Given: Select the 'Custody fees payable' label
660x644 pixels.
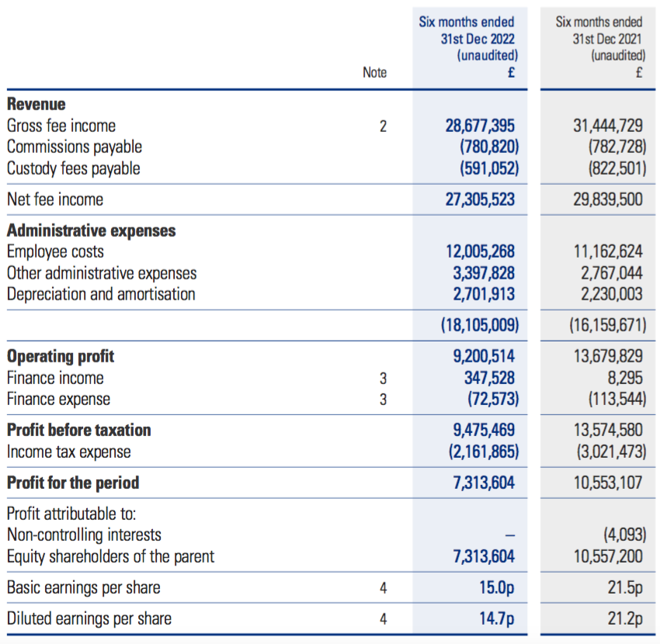Looking at the screenshot, I should coord(74,168).
